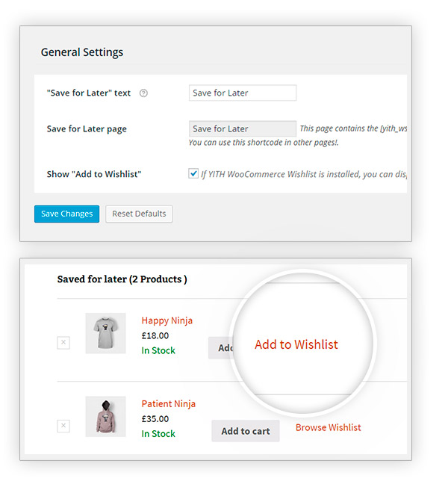Click the Show "Add to Wishlist" label
Image resolution: width=448 pixels, height=493 pixels.
click(94, 174)
